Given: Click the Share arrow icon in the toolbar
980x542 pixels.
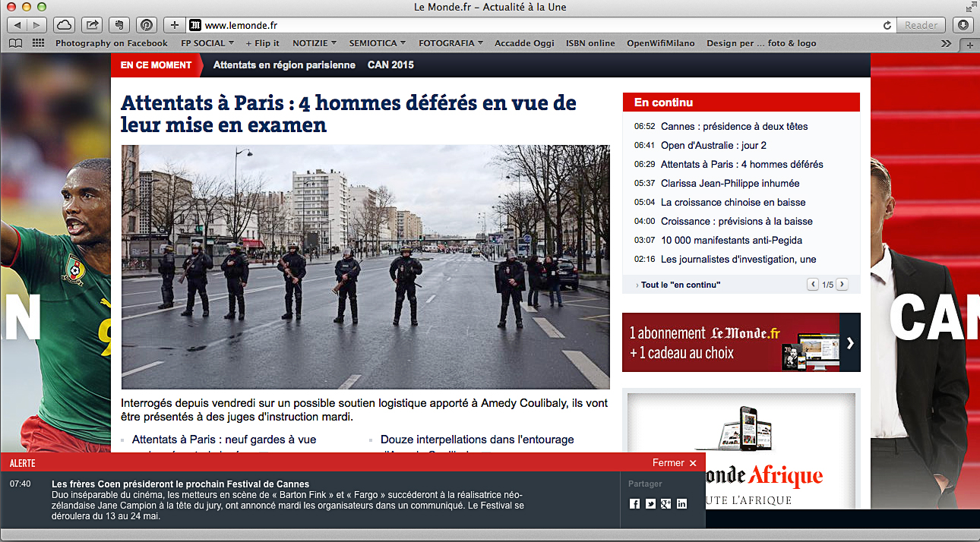Looking at the screenshot, I should coord(92,25).
